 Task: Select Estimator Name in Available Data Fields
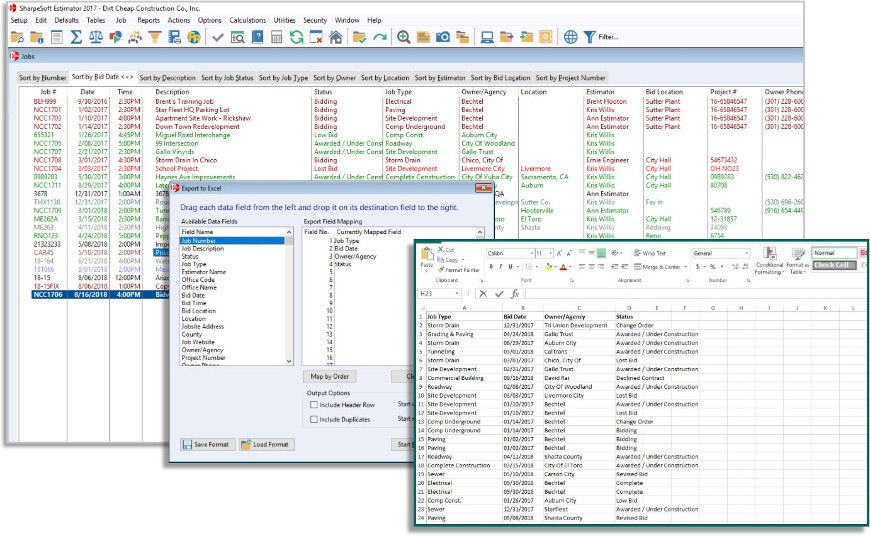204,272
